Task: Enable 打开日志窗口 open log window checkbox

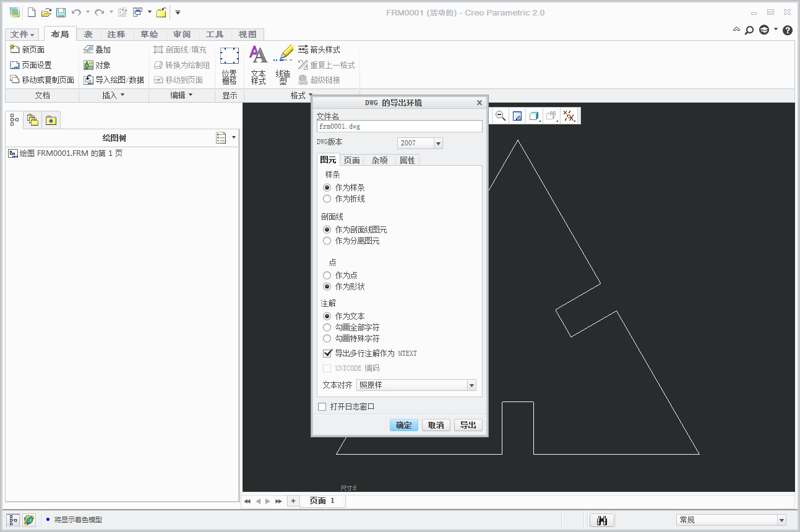Action: [322, 406]
